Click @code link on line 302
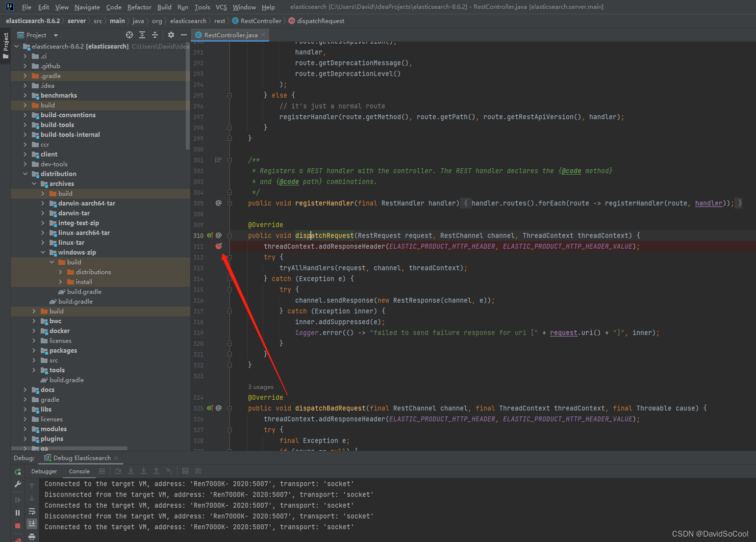The image size is (756, 542). (571, 171)
